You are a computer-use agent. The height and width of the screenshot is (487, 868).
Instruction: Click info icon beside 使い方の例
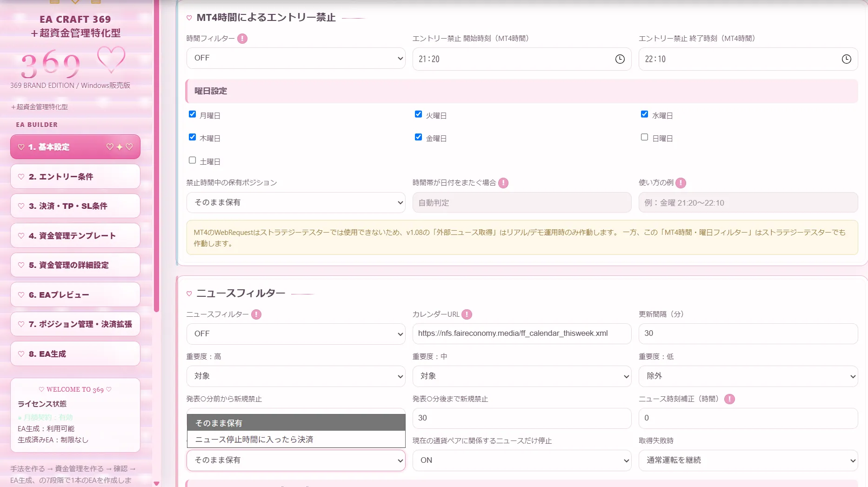tap(681, 183)
